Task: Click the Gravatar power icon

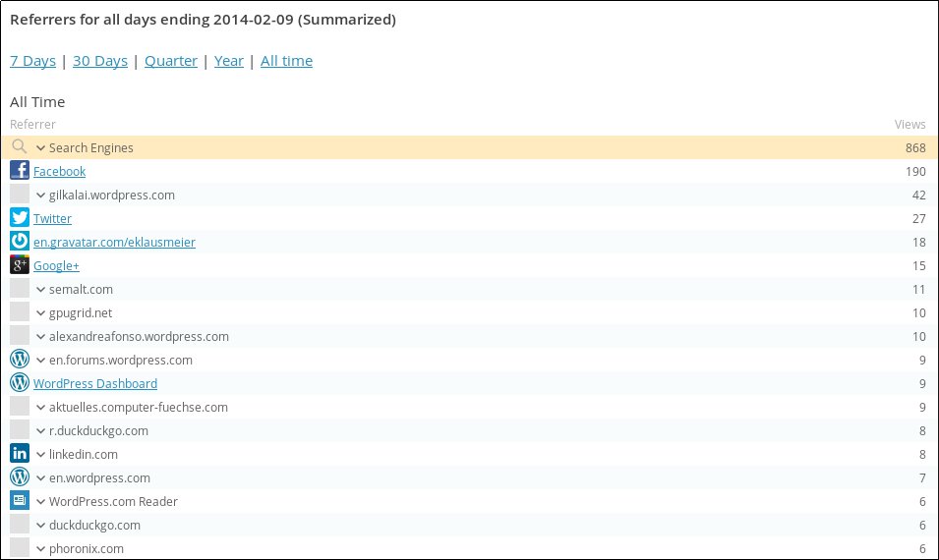Action: pos(20,242)
